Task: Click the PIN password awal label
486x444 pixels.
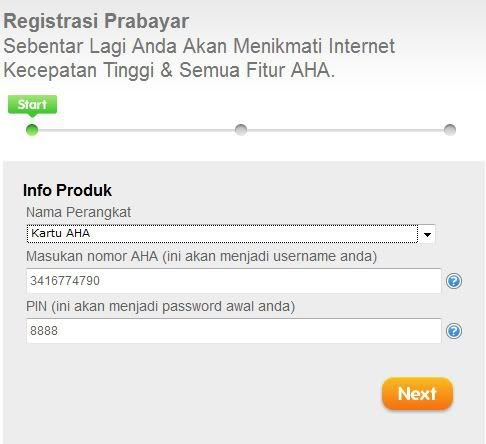Action: click(160, 306)
